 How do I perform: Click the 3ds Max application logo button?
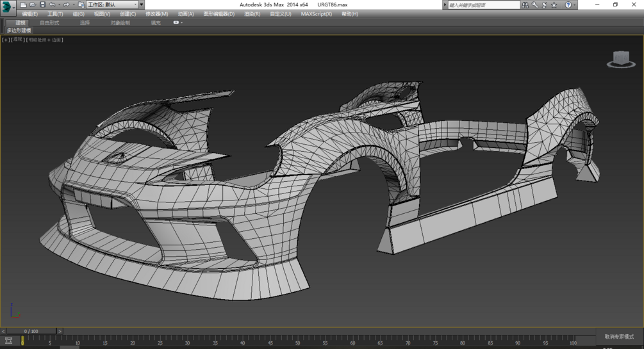8,7
